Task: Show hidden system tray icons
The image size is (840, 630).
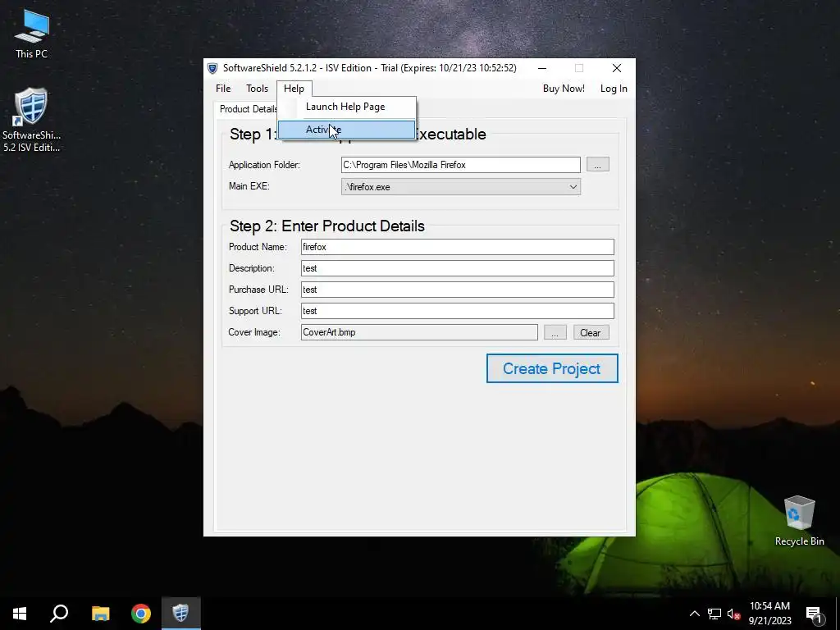Action: 694,614
